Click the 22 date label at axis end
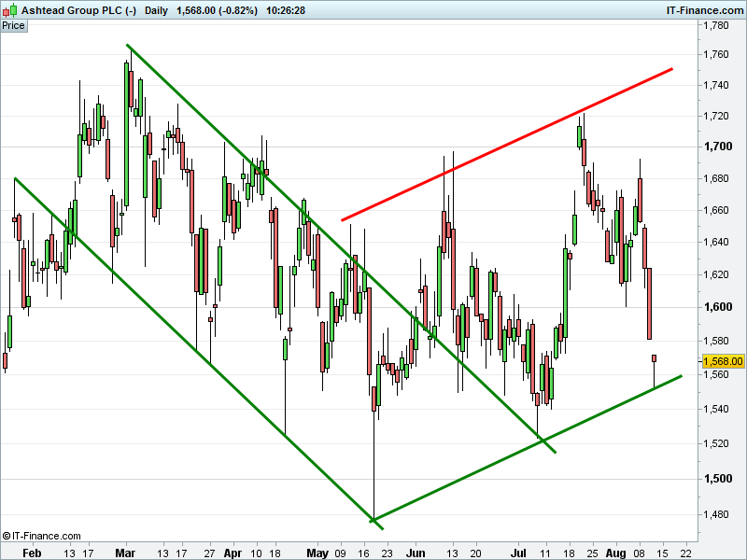Viewport: 747px width, 560px height. coord(686,553)
